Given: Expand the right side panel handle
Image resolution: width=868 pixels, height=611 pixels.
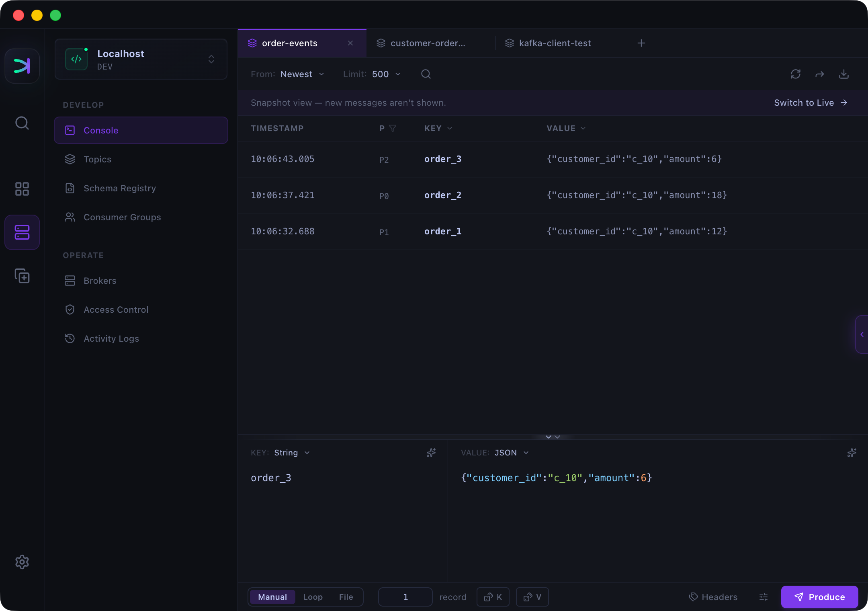Looking at the screenshot, I should coord(862,334).
